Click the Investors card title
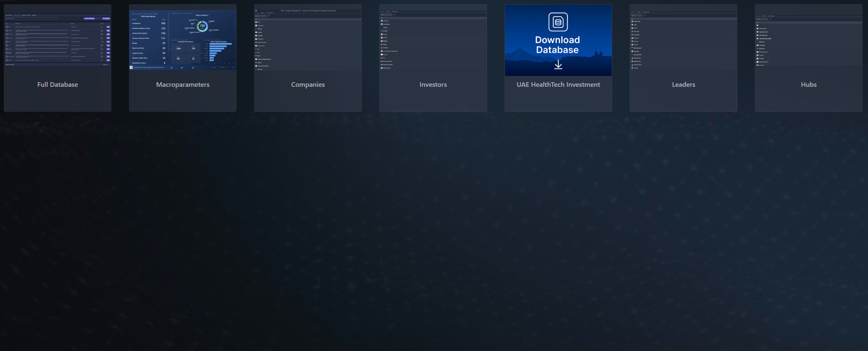The width and height of the screenshot is (868, 351). [x=433, y=85]
